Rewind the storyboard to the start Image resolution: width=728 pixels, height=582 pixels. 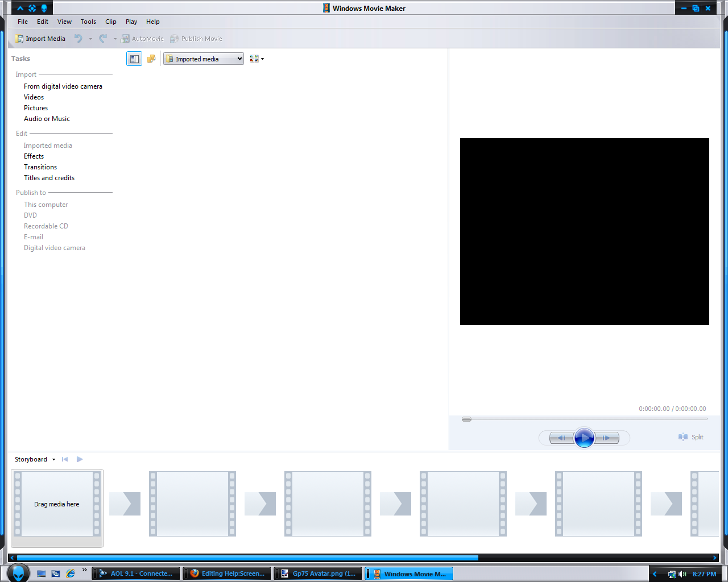click(x=65, y=459)
